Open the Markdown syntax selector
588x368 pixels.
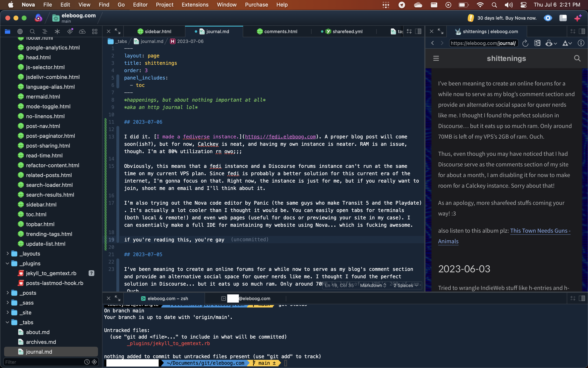(373, 285)
